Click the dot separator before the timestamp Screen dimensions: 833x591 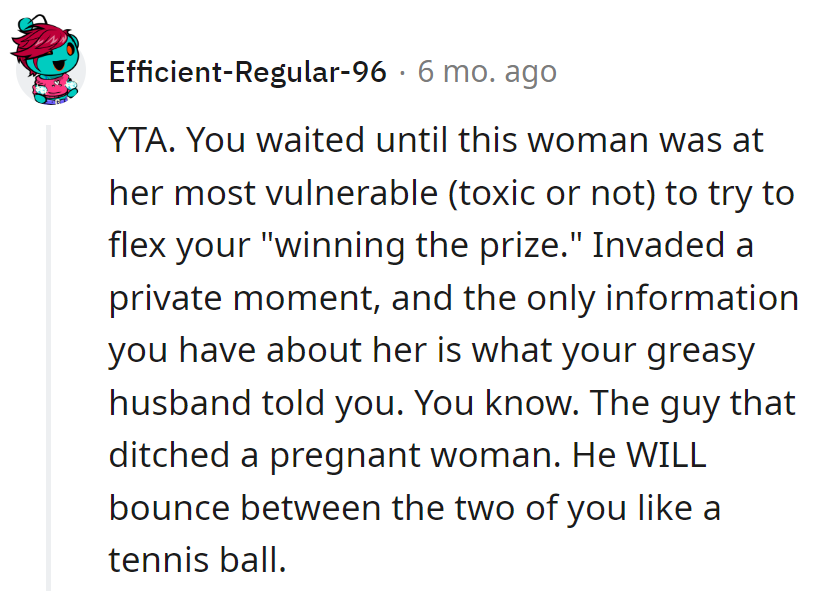[x=402, y=73]
